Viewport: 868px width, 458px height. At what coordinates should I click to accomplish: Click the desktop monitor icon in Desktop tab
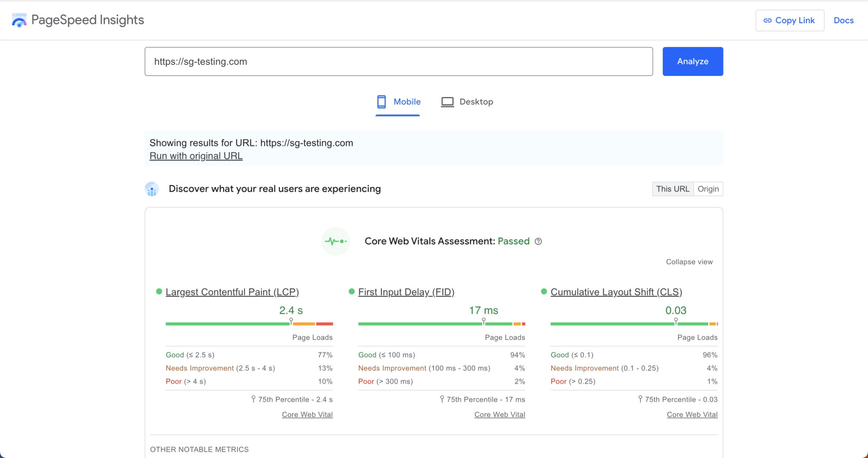[x=447, y=102]
